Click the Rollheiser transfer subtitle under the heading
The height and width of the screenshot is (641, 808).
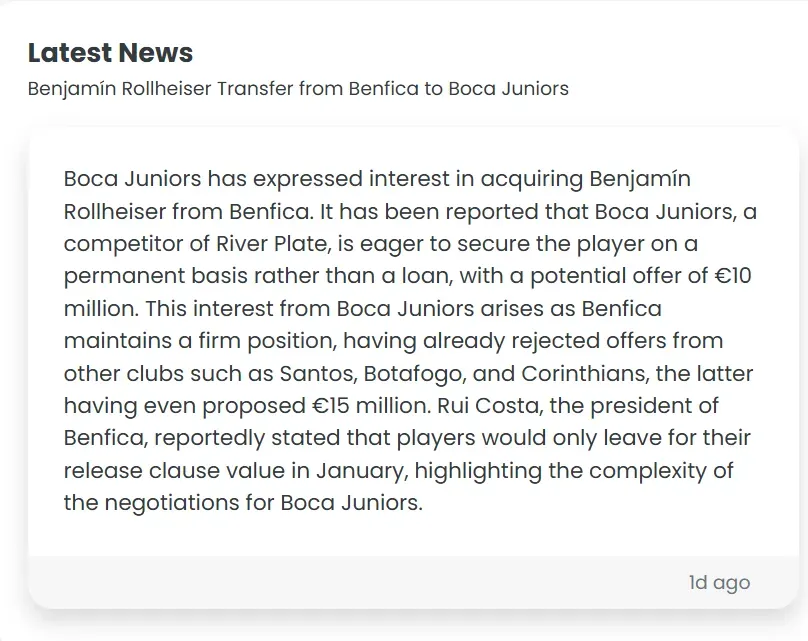pyautogui.click(x=298, y=88)
